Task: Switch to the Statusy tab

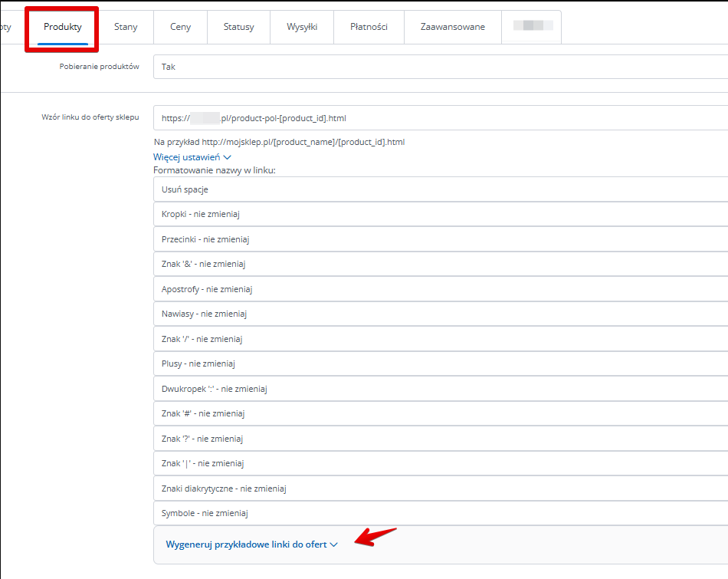Action: [238, 27]
